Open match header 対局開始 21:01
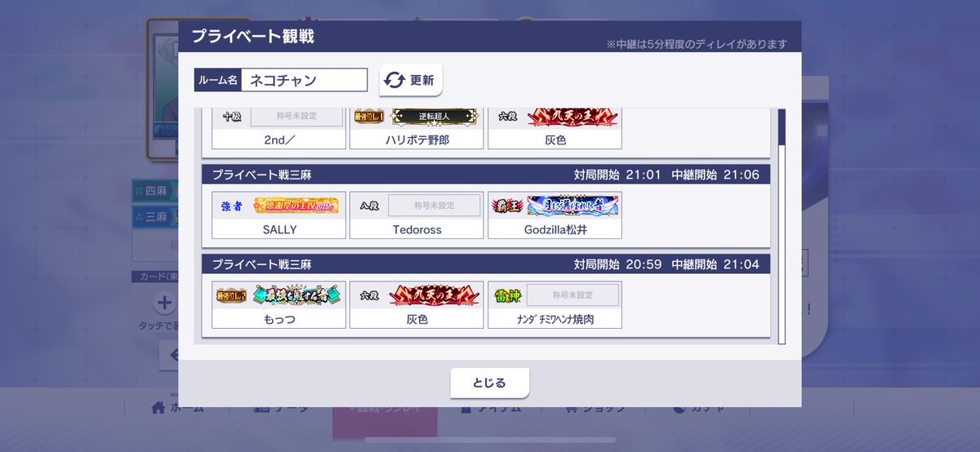Image resolution: width=980 pixels, height=452 pixels. point(486,175)
